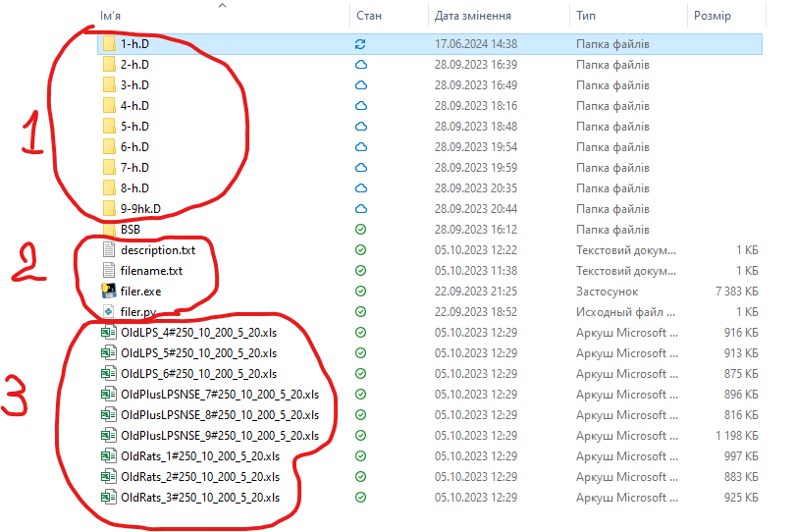Image resolution: width=794 pixels, height=532 pixels.
Task: Click the 5-h.D folder icon
Action: (x=109, y=127)
